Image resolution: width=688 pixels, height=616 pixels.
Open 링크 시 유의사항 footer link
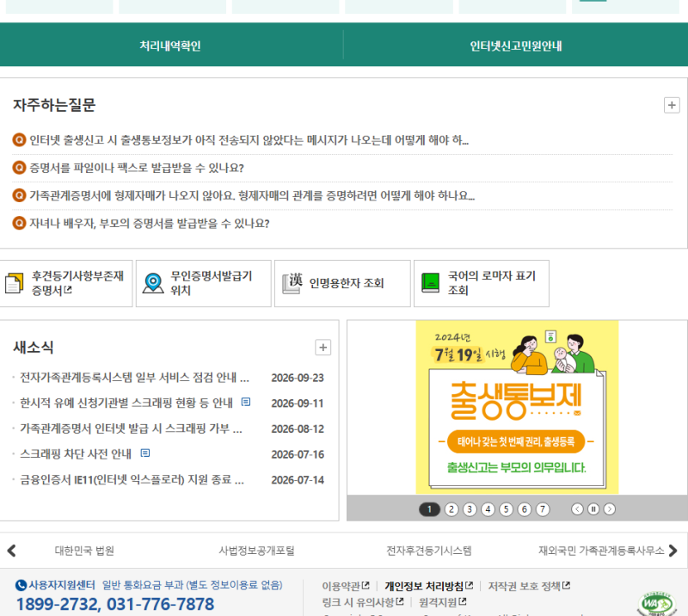[x=362, y=602]
